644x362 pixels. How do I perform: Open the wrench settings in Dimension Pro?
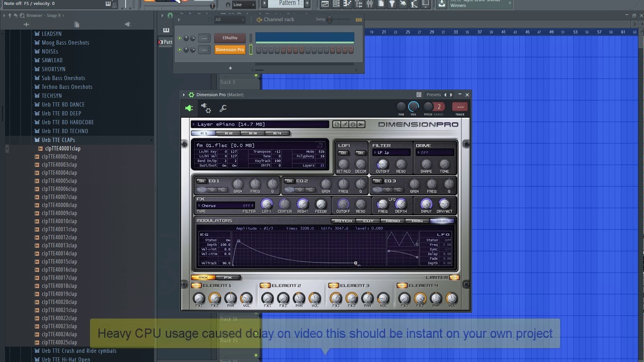223,108
